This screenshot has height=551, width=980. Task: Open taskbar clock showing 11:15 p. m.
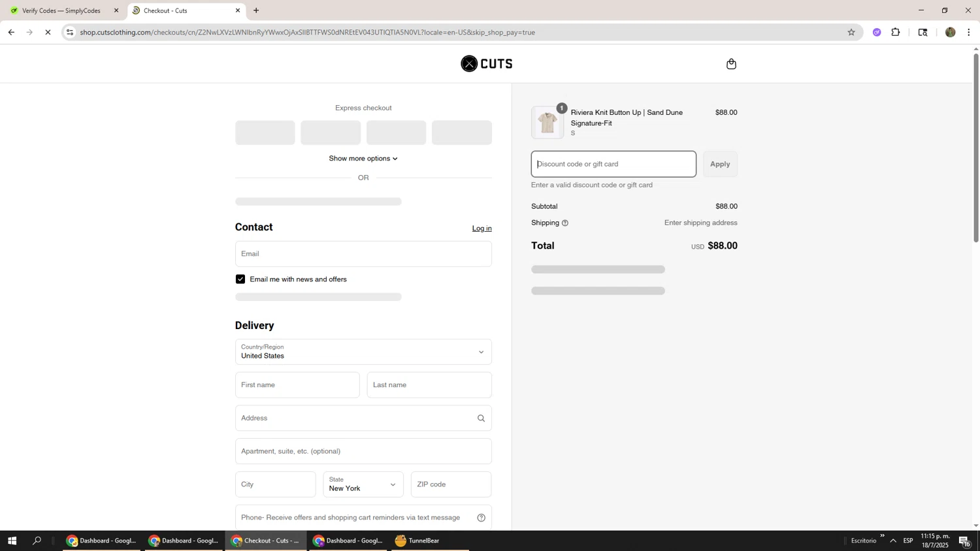[x=935, y=541]
